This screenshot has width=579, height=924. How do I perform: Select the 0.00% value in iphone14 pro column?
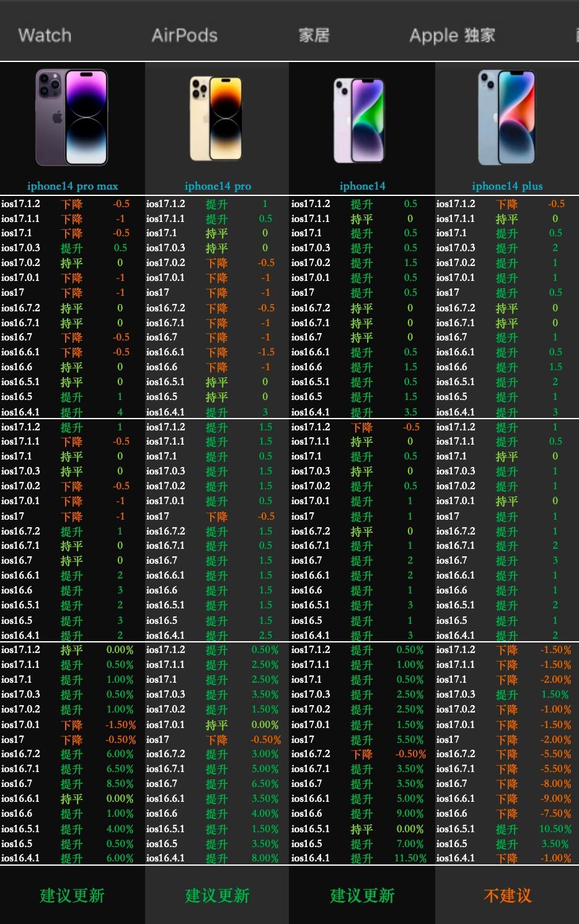click(x=265, y=725)
